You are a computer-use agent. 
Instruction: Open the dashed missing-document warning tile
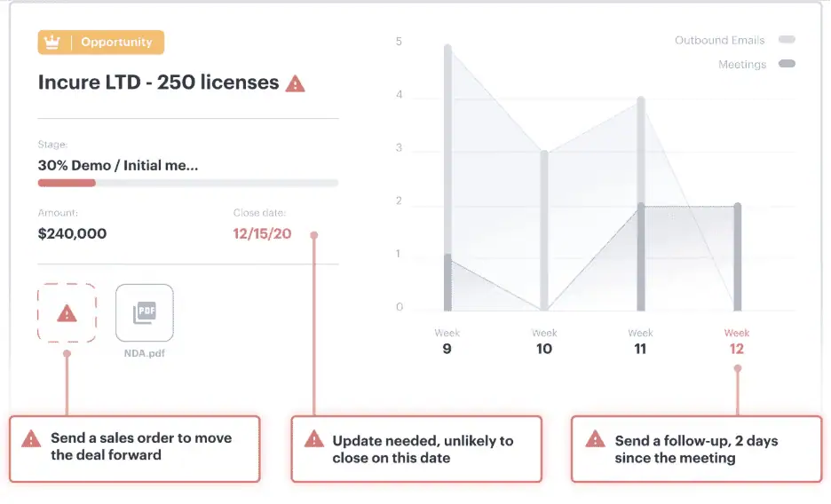coord(67,313)
